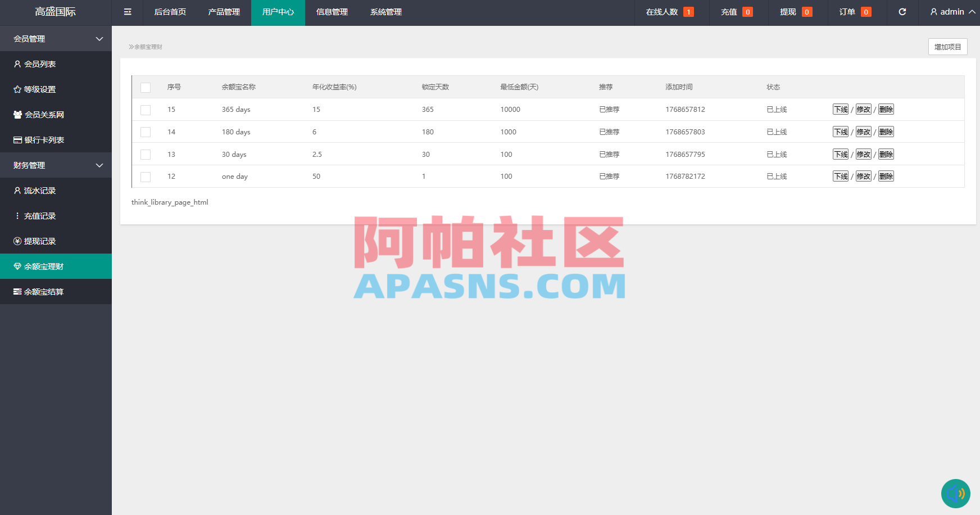Screen dimensions: 980x515
Task: Open the 后台首页 tab
Action: 170,12
